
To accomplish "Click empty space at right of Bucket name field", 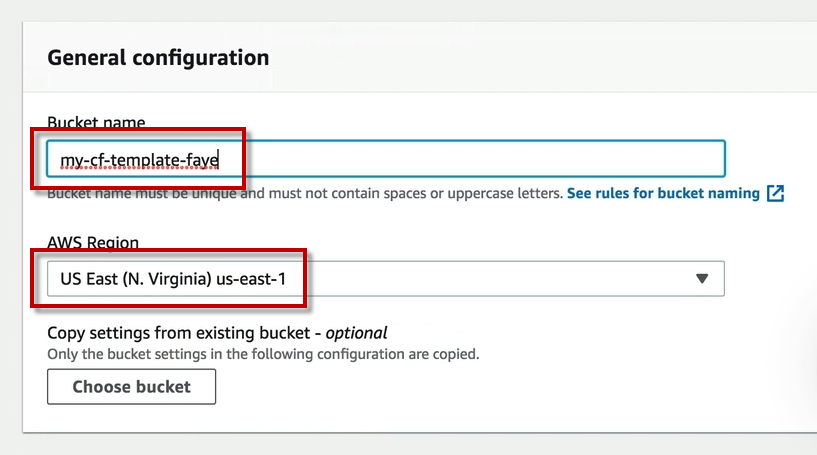I will (500, 159).
